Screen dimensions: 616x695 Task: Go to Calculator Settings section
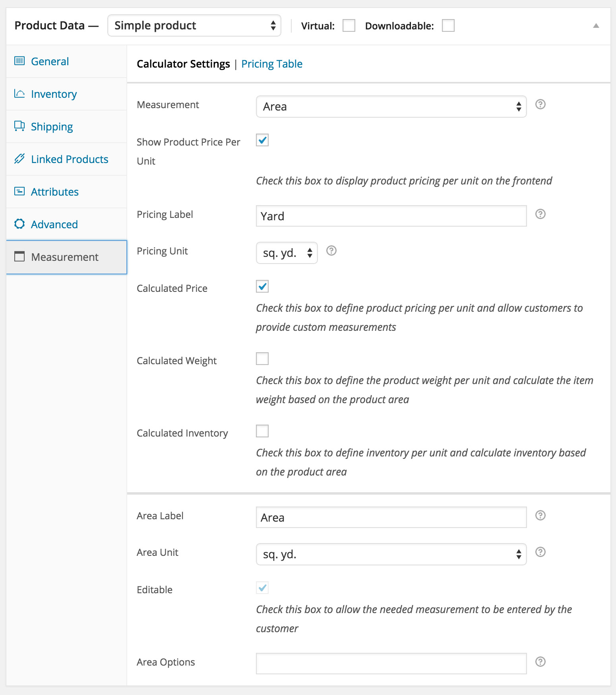click(183, 64)
